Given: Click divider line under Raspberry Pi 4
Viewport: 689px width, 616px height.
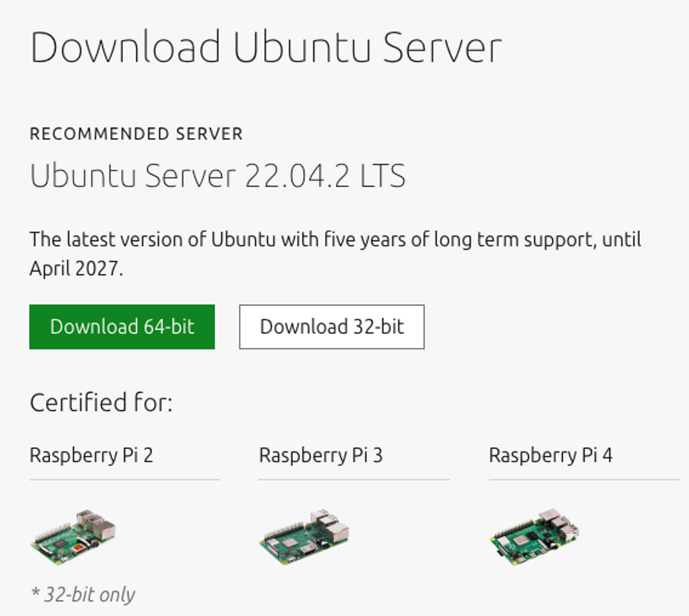Looking at the screenshot, I should 584,479.
